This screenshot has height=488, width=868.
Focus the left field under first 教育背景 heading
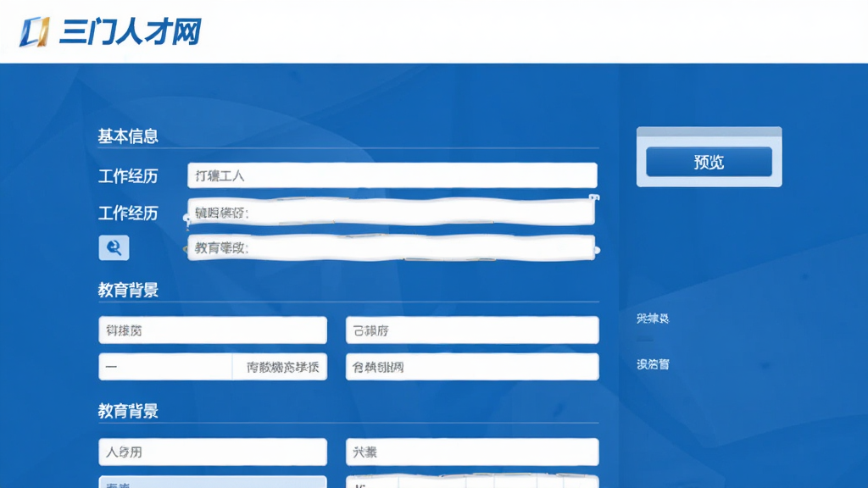pos(213,330)
